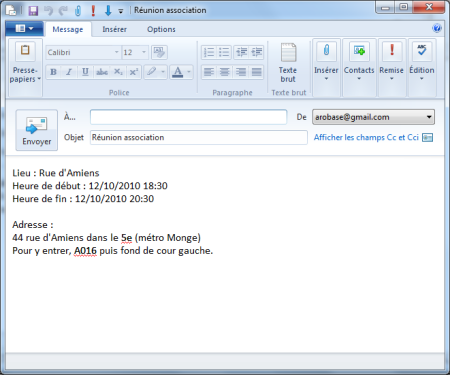The height and width of the screenshot is (375, 450).
Task: Open the blue application menu button
Action: click(24, 29)
